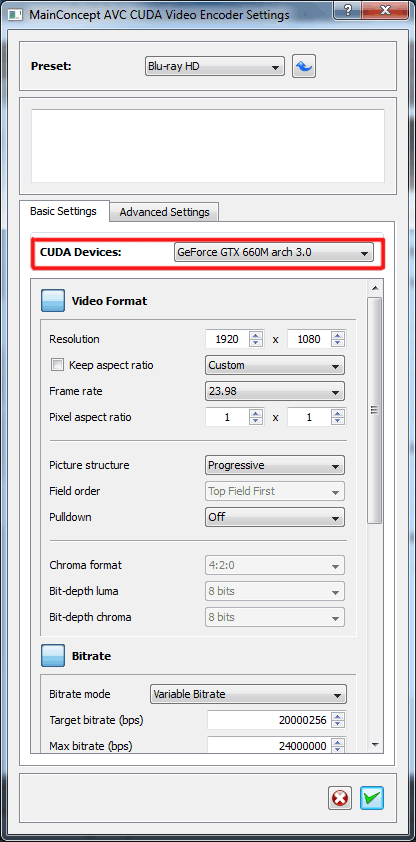Viewport: 416px width, 842px height.
Task: Open the CUDA Devices dropdown
Action: (x=274, y=252)
